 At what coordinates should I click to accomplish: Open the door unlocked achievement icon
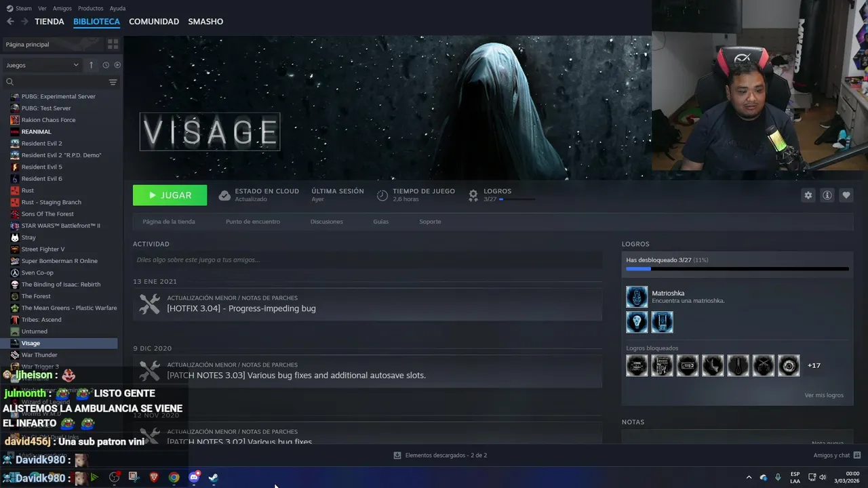[x=662, y=322]
